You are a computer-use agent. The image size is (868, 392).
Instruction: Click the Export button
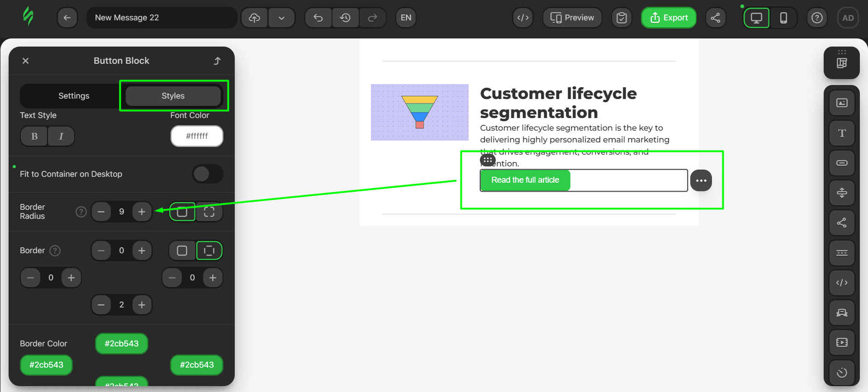669,18
